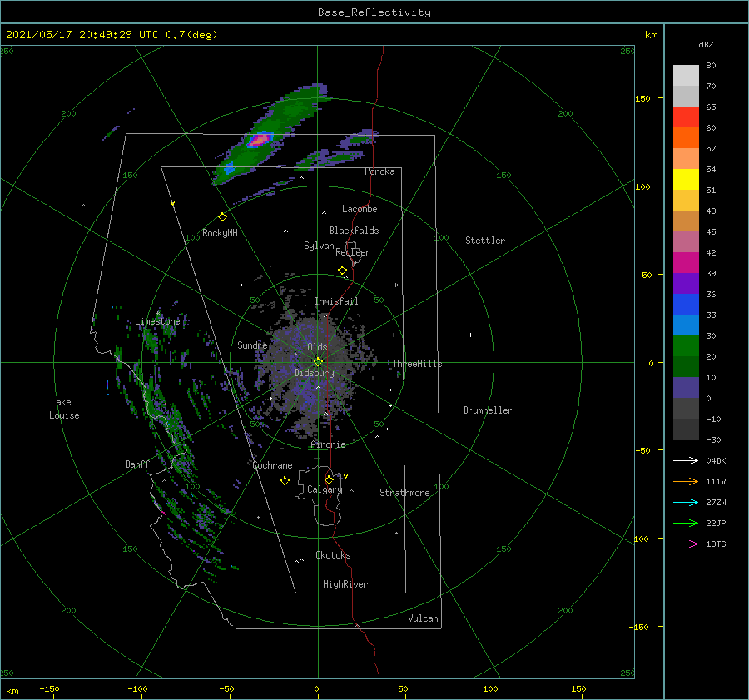Pick the bright green 20–30 dBZ legend swatch
Screen dimensions: 749x700
pos(686,346)
